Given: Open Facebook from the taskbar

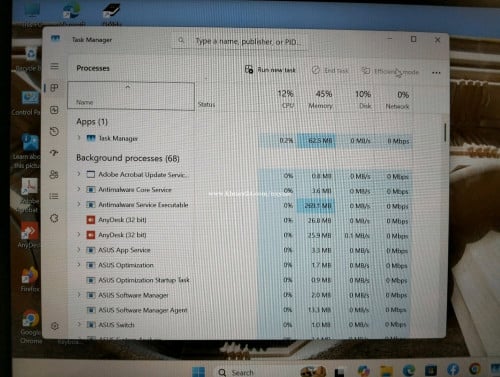Looking at the screenshot, I should pos(453,369).
